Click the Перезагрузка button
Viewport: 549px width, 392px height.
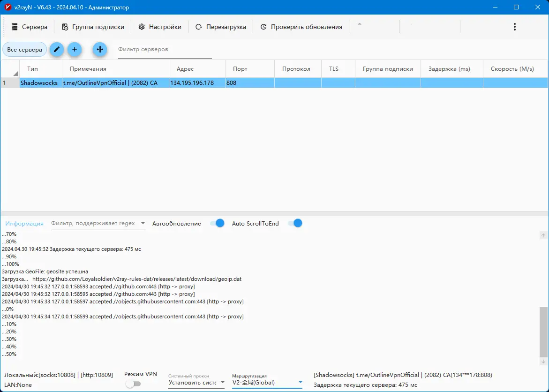click(220, 27)
